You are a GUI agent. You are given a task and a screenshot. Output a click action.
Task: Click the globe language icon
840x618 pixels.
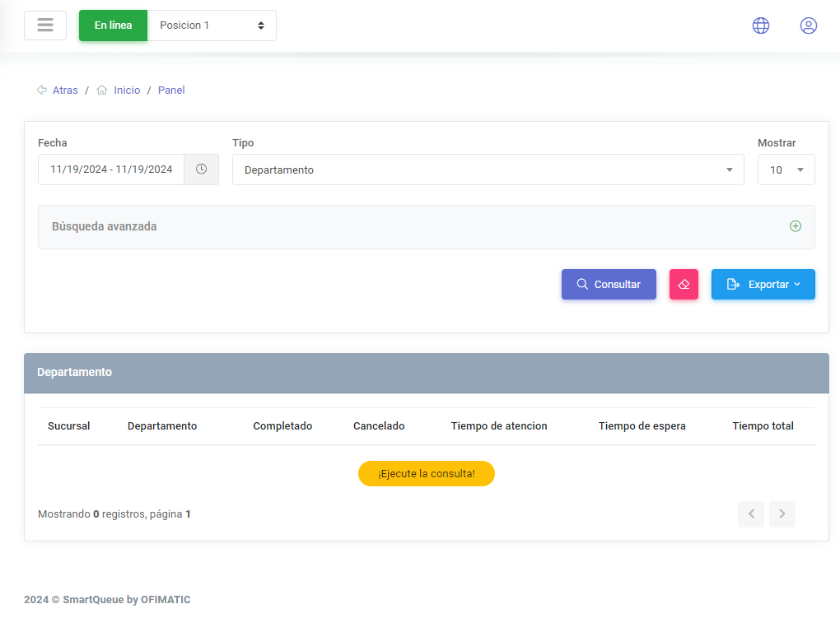click(x=760, y=26)
